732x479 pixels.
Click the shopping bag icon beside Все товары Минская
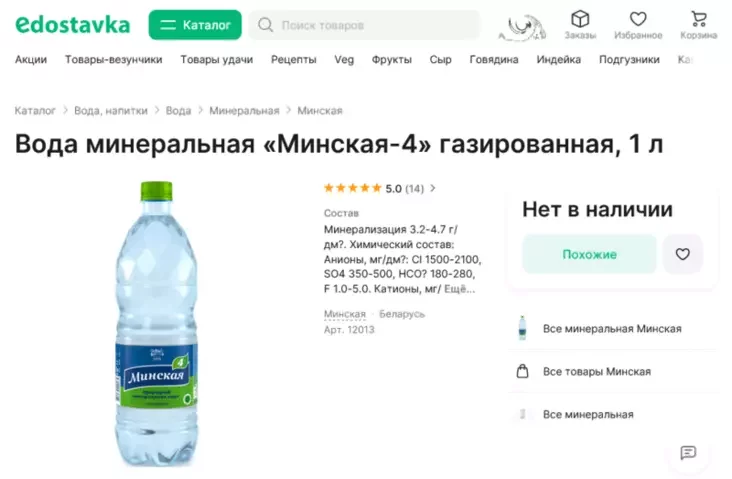pos(522,371)
